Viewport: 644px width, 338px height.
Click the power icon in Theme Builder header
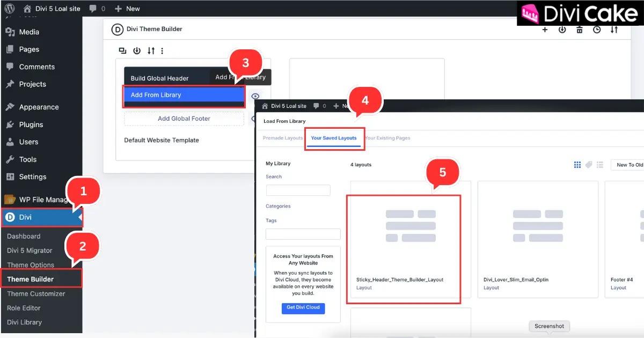pyautogui.click(x=562, y=30)
